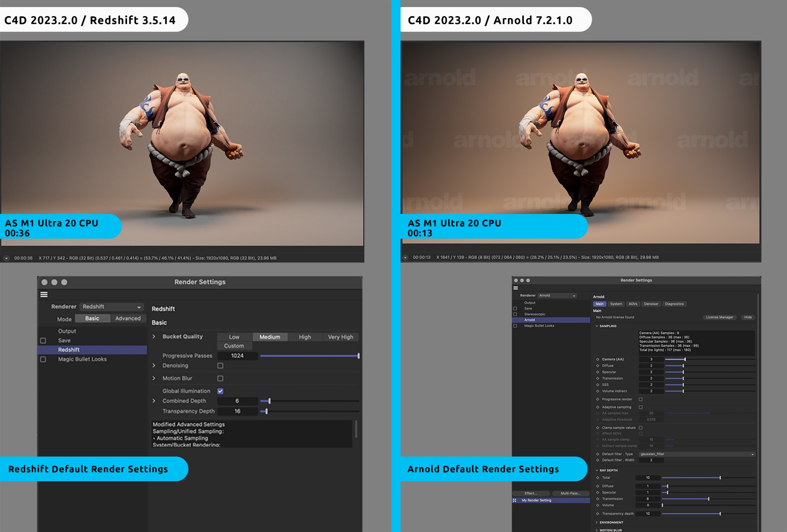This screenshot has width=787, height=532.
Task: Toggle Save checkbox in Redshift settings sidebar
Action: (43, 341)
